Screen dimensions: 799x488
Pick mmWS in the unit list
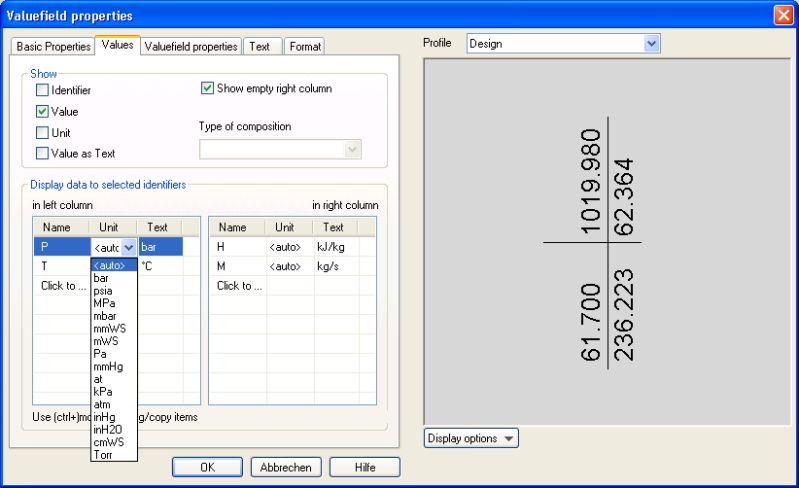[114, 329]
